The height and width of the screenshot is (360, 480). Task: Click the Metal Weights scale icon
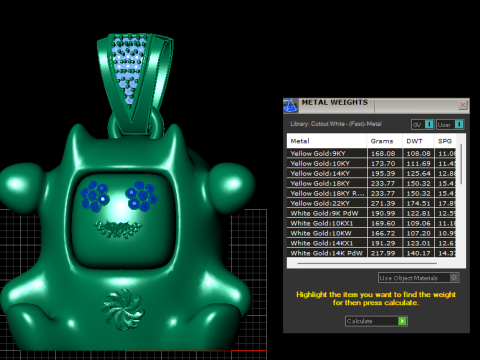290,106
